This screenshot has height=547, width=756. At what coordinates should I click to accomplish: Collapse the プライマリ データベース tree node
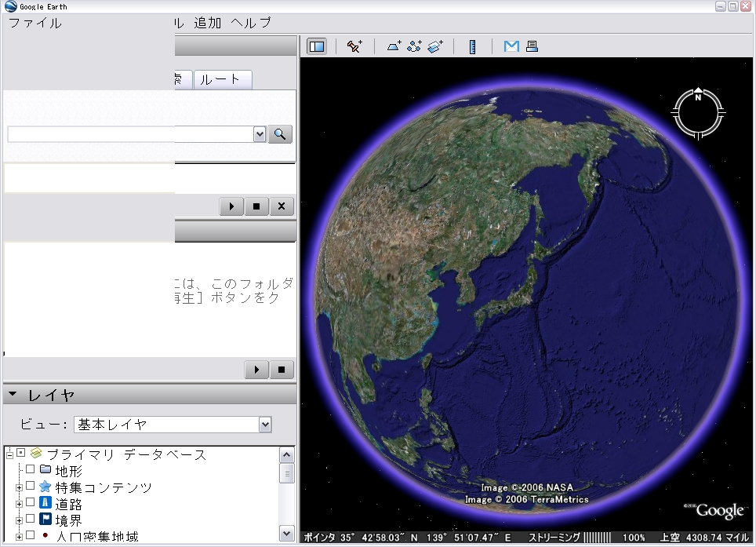9,454
